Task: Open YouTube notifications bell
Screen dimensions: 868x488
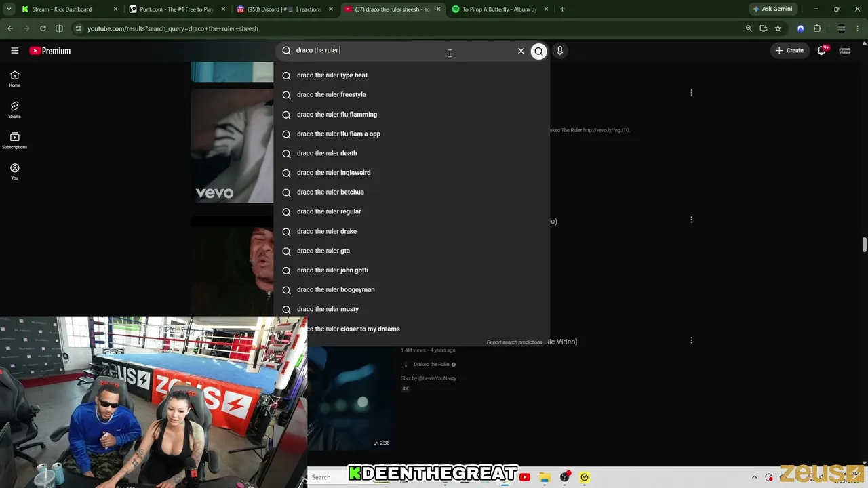Action: [x=822, y=51]
